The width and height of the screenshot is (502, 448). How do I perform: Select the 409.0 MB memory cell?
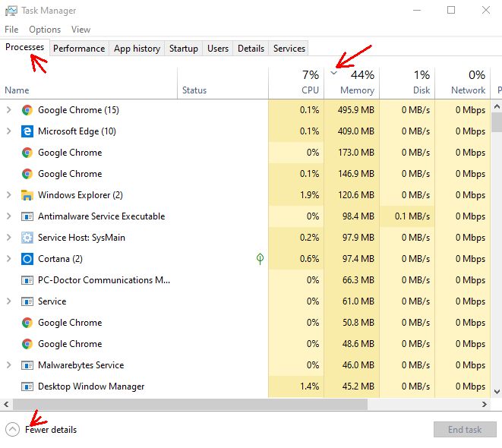[x=352, y=131]
